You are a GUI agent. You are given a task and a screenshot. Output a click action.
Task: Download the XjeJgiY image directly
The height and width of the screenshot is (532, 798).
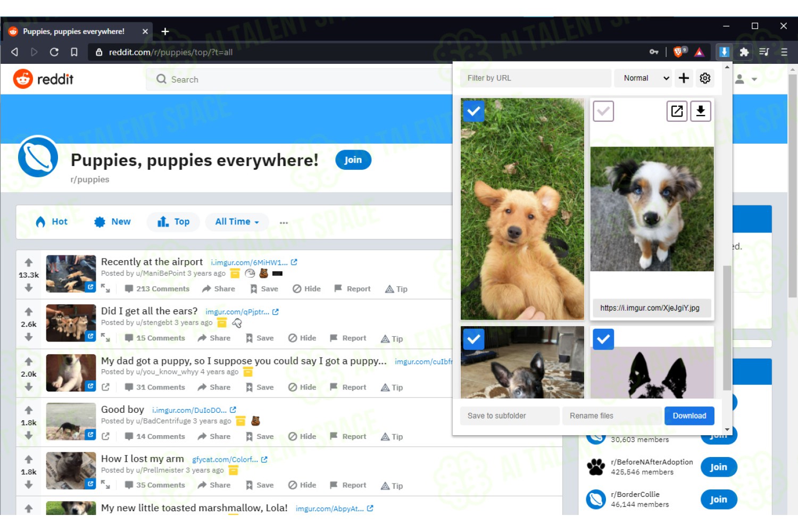[x=701, y=111]
